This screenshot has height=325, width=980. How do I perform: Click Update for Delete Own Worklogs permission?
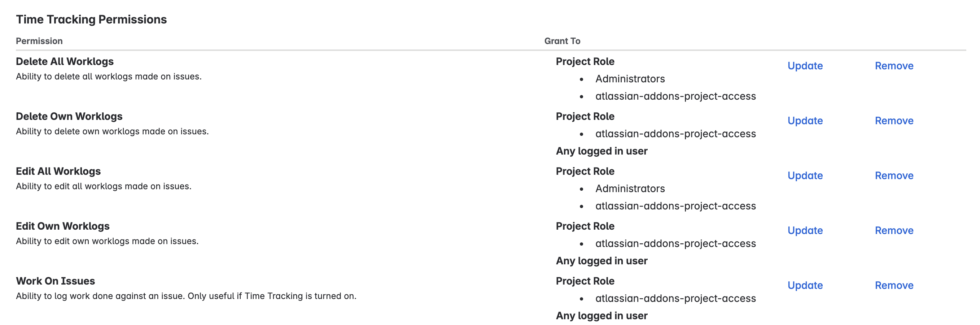click(x=805, y=121)
